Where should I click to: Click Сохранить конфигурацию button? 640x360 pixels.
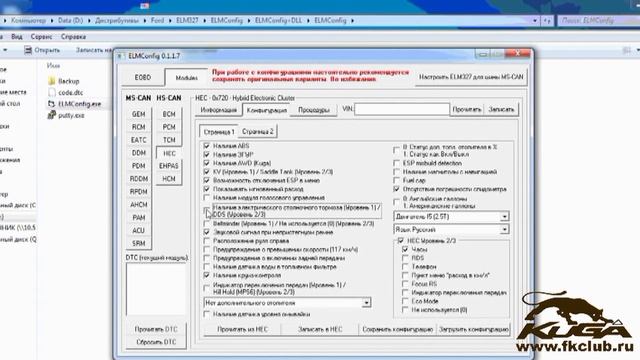pos(398,329)
